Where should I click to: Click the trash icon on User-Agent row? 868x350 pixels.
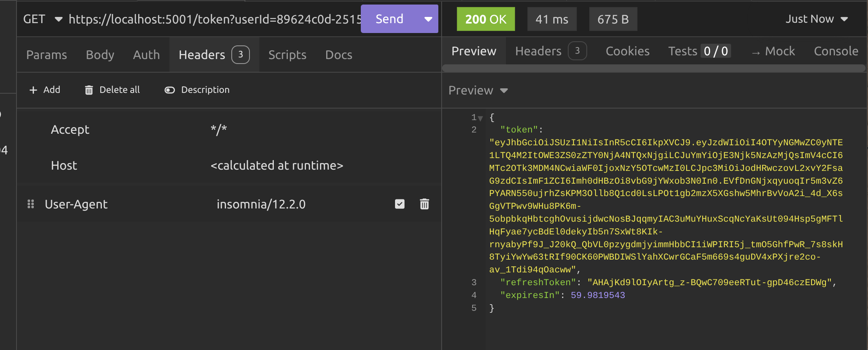[424, 204]
